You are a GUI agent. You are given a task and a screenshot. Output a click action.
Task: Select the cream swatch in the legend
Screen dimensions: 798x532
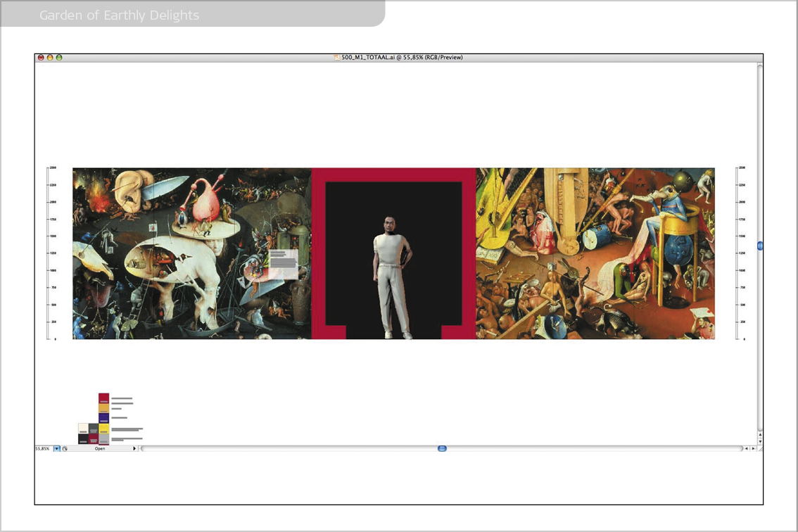84,429
